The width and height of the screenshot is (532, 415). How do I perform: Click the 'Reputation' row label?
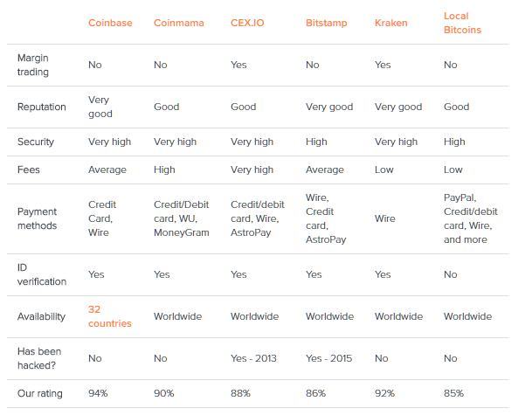click(x=43, y=107)
